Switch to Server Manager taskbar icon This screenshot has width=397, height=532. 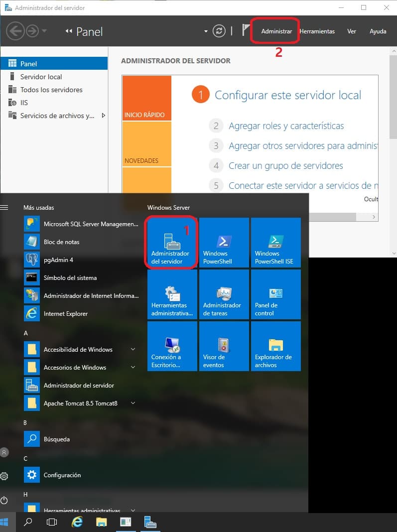tap(150, 522)
